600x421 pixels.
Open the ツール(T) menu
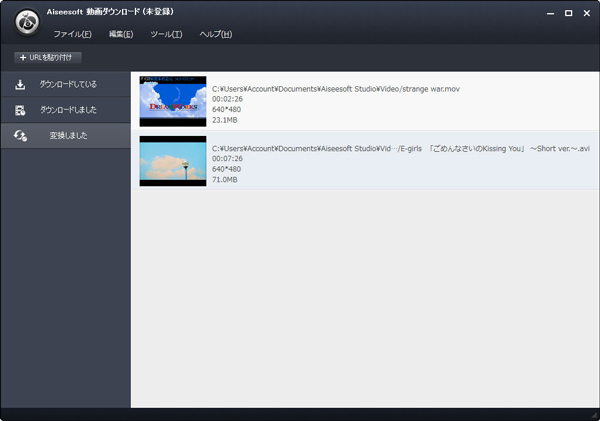coord(166,34)
